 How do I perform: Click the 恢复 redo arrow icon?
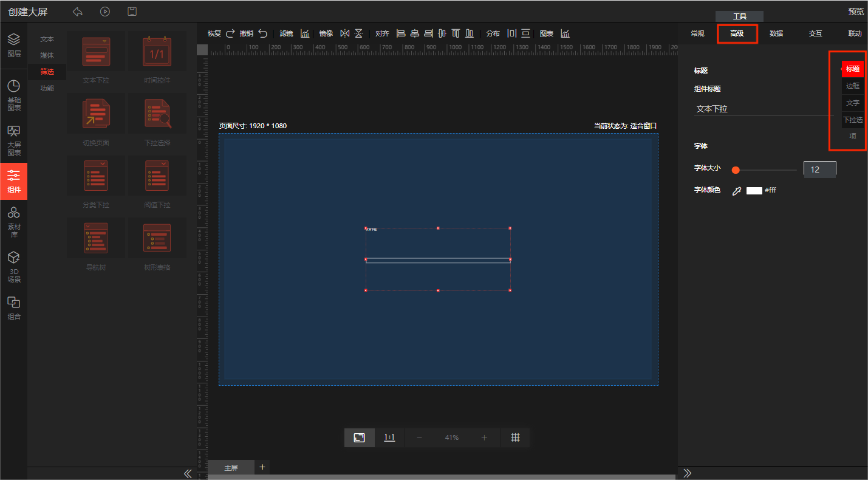click(230, 33)
